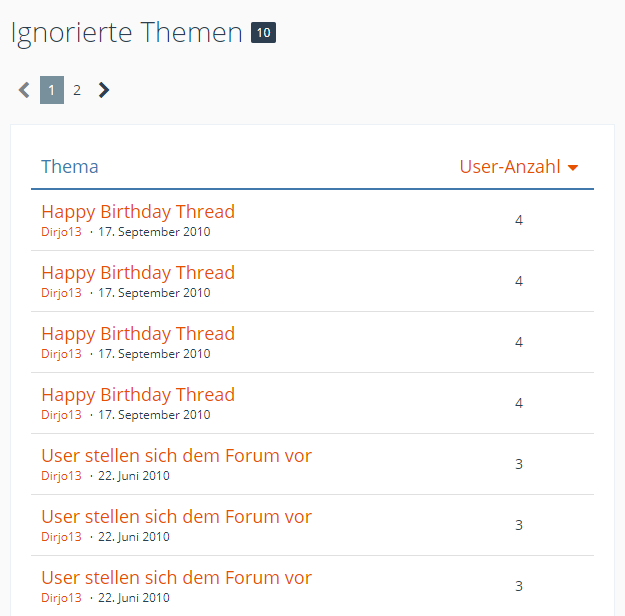Viewport: 625px width, 616px height.
Task: Open the first Happy Birthday Thread link
Action: pos(138,212)
